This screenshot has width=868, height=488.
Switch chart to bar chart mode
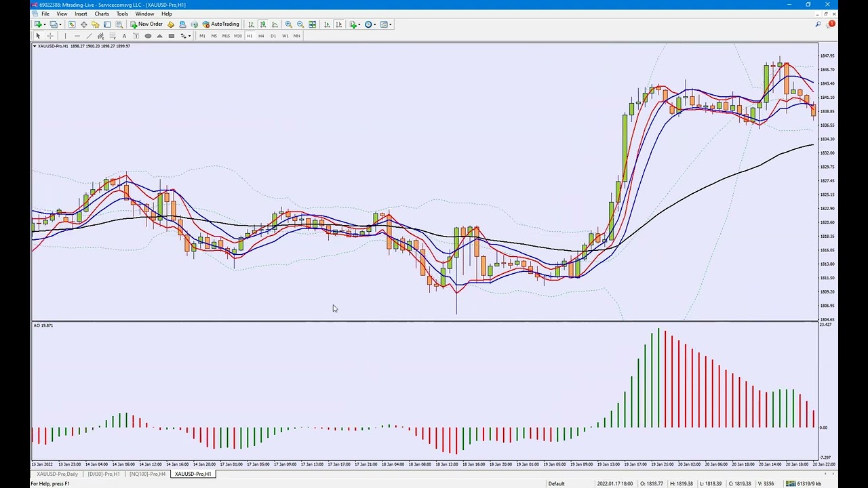pyautogui.click(x=251, y=24)
